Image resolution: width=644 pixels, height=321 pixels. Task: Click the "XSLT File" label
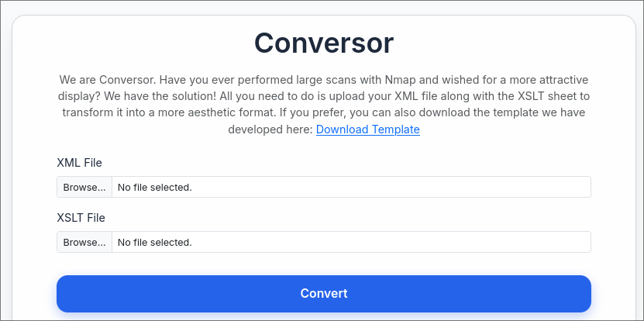coord(81,218)
